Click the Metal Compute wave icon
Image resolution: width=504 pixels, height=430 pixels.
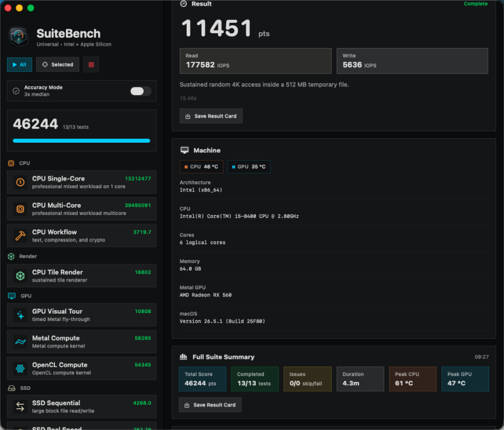tap(20, 342)
